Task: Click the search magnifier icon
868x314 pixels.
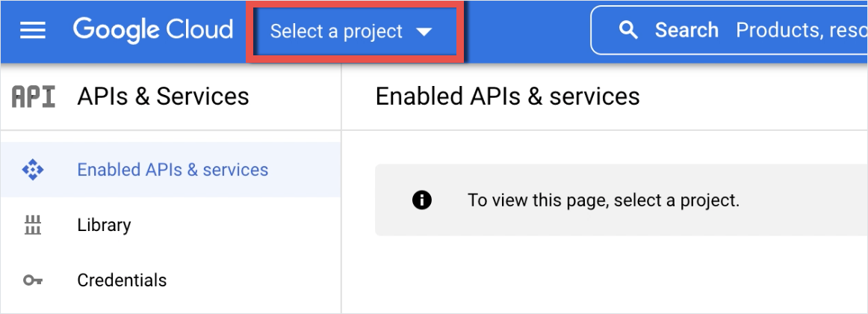Action: click(627, 30)
